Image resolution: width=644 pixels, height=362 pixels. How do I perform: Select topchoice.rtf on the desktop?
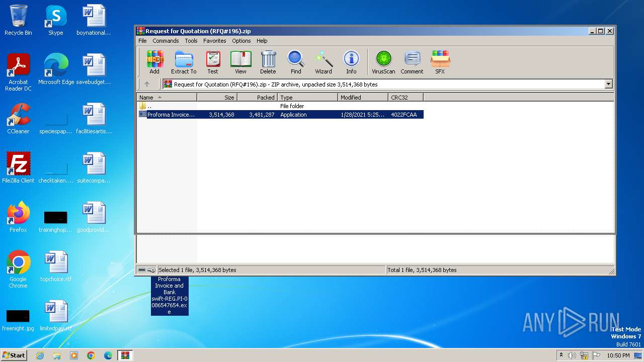click(56, 266)
